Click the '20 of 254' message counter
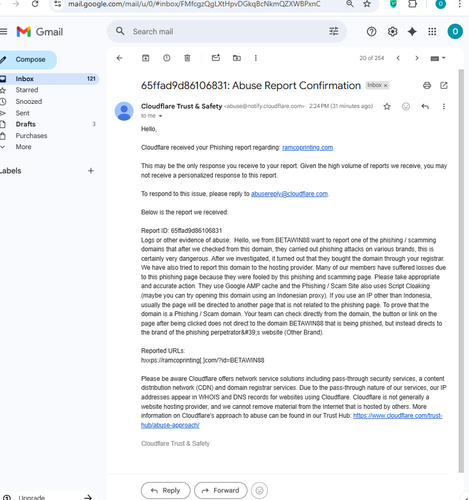This screenshot has width=469, height=500. [x=372, y=58]
